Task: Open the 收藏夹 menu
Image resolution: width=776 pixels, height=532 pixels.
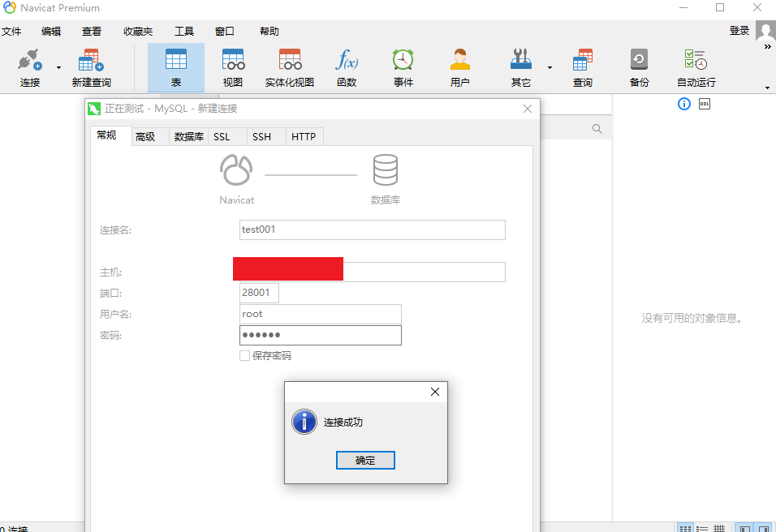Action: coord(138,31)
